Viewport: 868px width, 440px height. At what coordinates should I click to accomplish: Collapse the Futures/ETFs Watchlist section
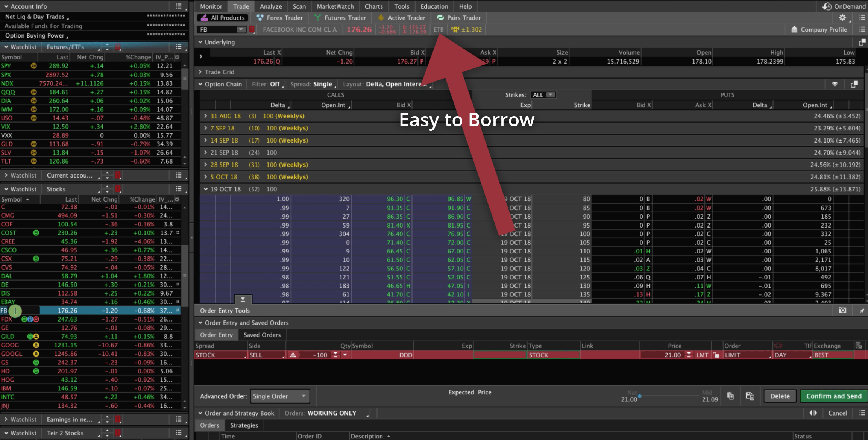6,47
